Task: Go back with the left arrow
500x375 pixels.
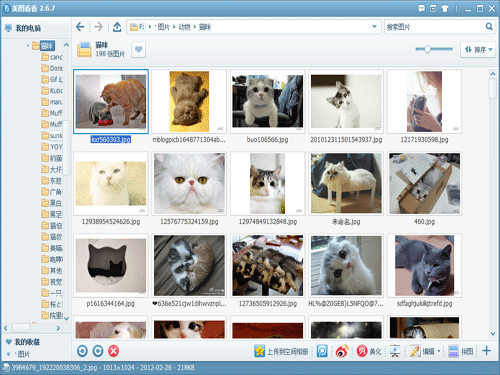Action: click(80, 27)
